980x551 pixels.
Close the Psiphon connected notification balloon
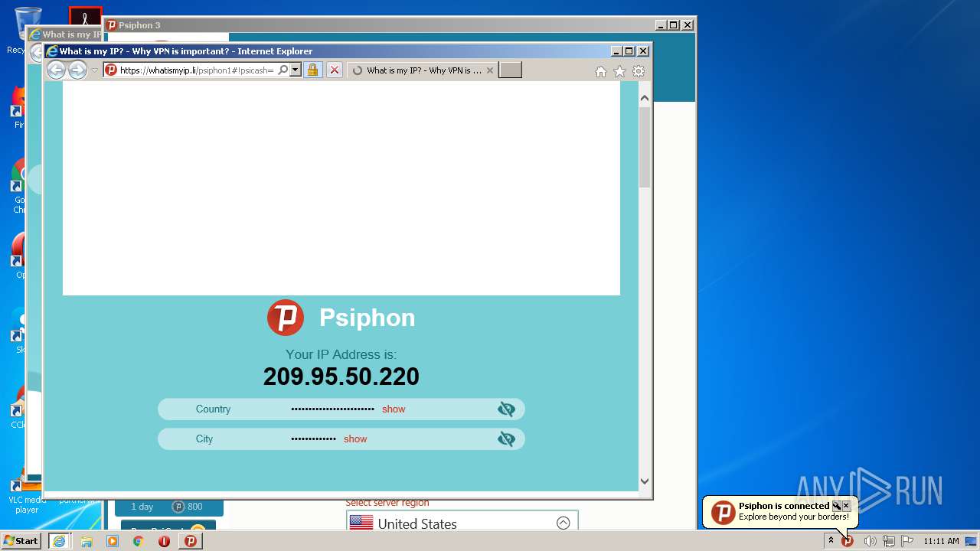tap(846, 506)
